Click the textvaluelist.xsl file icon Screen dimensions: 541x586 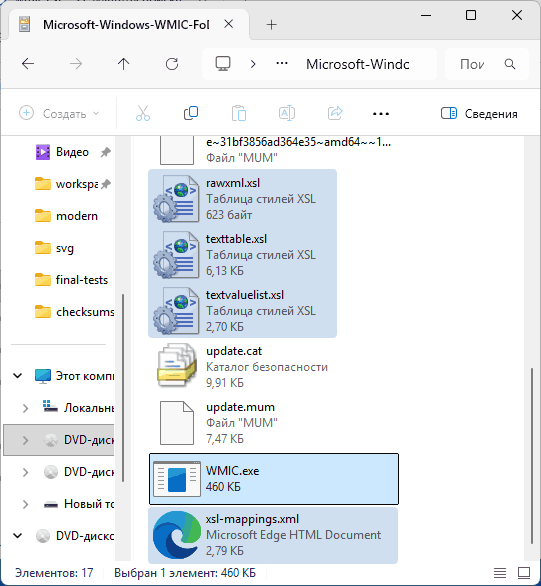(176, 311)
